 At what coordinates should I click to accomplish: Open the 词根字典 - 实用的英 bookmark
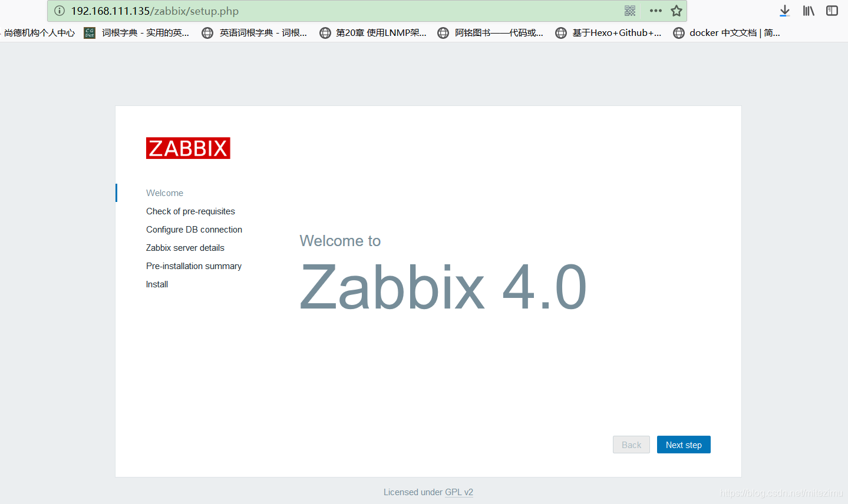pyautogui.click(x=146, y=33)
